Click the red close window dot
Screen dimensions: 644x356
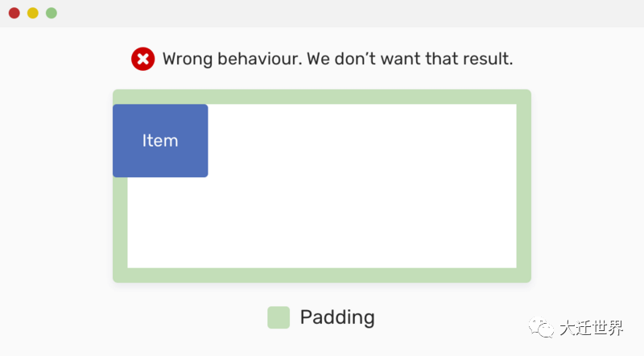pyautogui.click(x=14, y=13)
